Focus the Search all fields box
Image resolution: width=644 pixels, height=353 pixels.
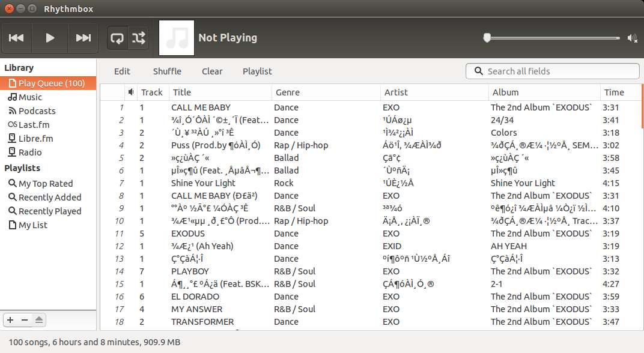point(553,71)
